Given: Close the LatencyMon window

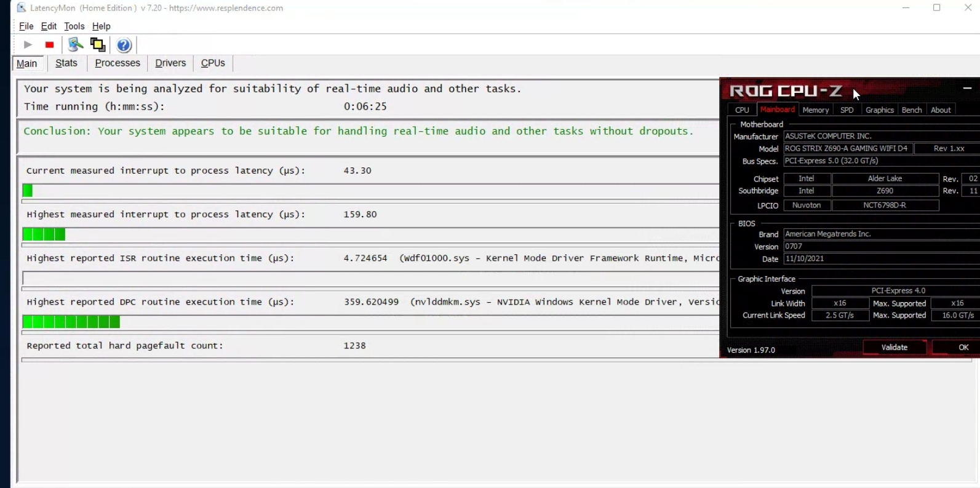Looking at the screenshot, I should pos(968,8).
